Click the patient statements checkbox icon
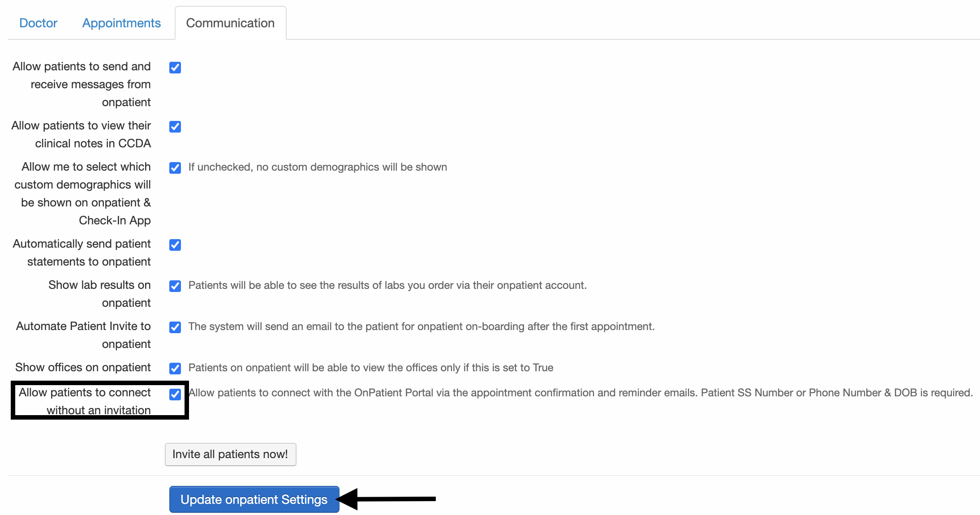 point(175,245)
